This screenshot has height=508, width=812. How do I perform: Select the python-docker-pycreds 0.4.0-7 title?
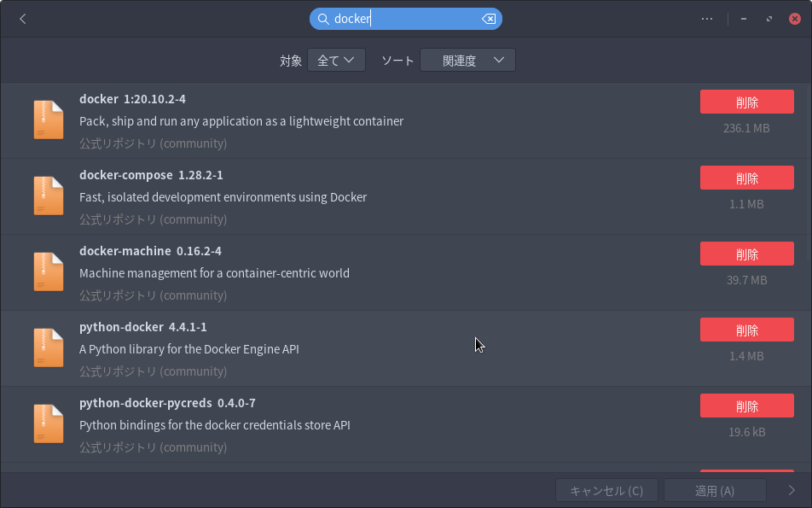[x=167, y=403]
